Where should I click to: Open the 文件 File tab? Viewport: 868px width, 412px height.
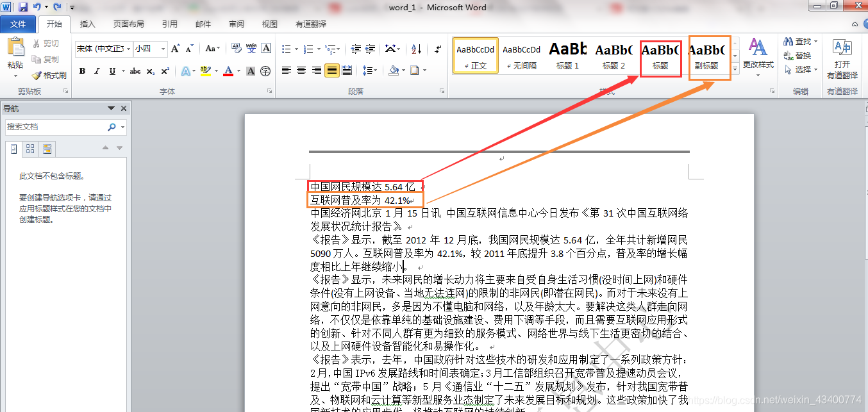(x=19, y=24)
